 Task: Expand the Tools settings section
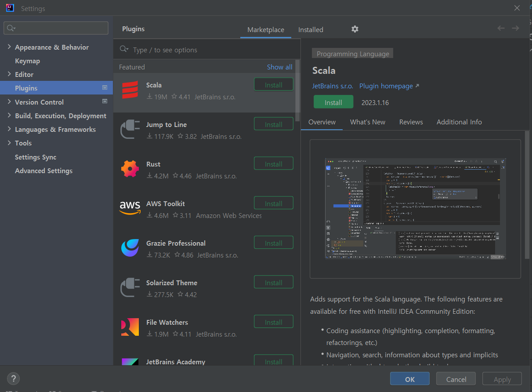pyautogui.click(x=9, y=143)
